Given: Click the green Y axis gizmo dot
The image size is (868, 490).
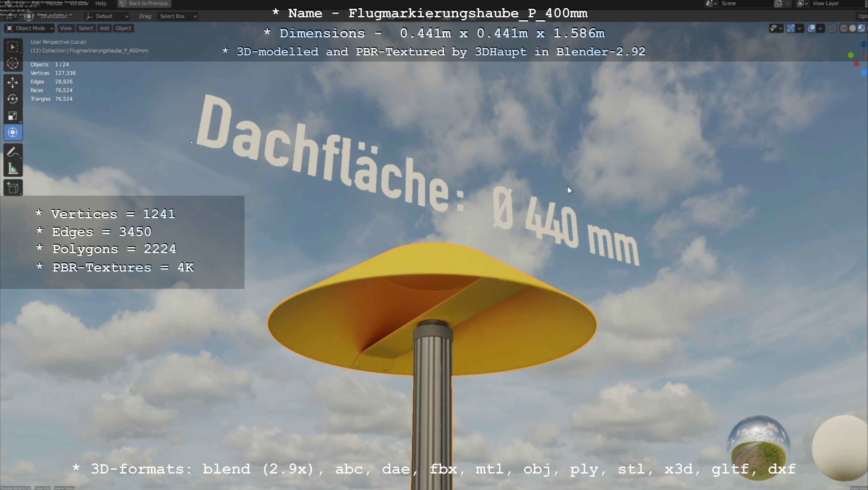Looking at the screenshot, I should 851,55.
